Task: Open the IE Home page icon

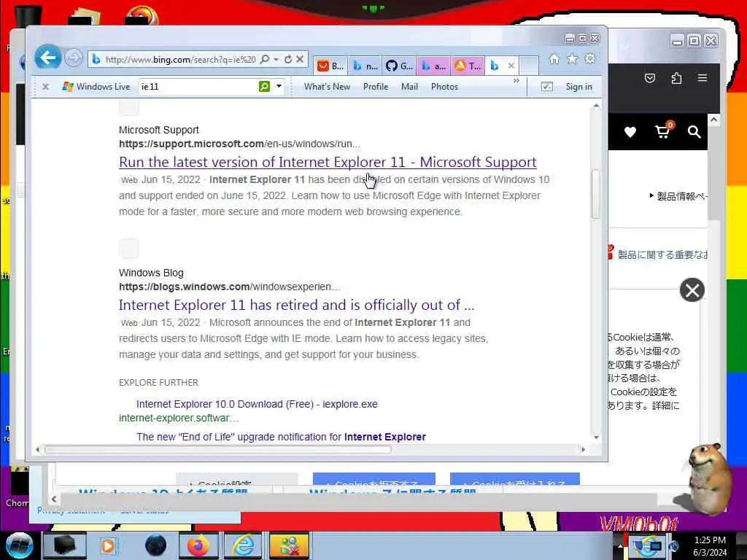Action: (x=554, y=58)
